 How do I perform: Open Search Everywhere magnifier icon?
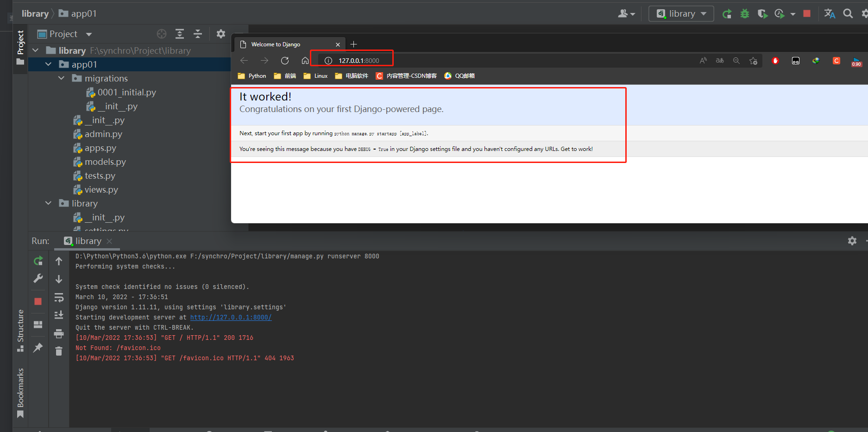[848, 14]
